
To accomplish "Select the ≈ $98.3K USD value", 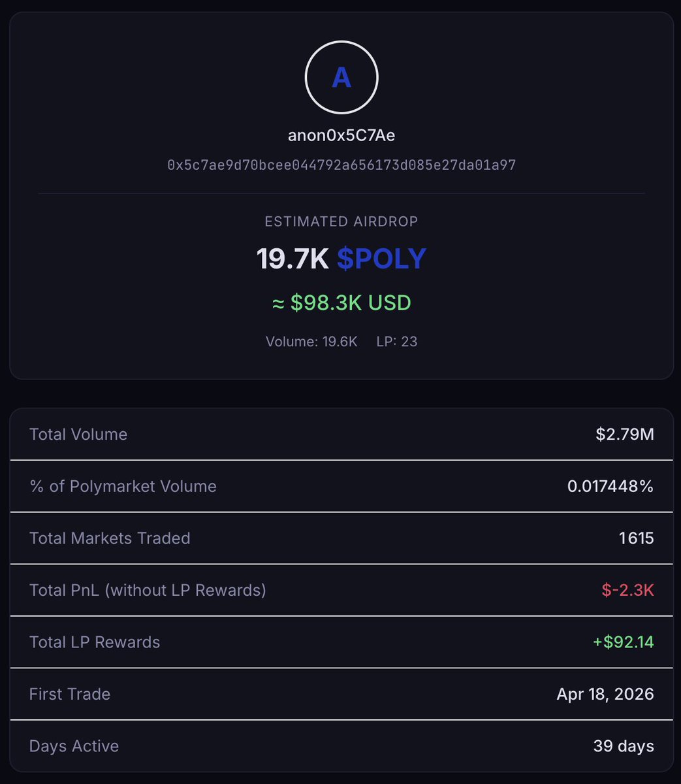I will click(341, 303).
